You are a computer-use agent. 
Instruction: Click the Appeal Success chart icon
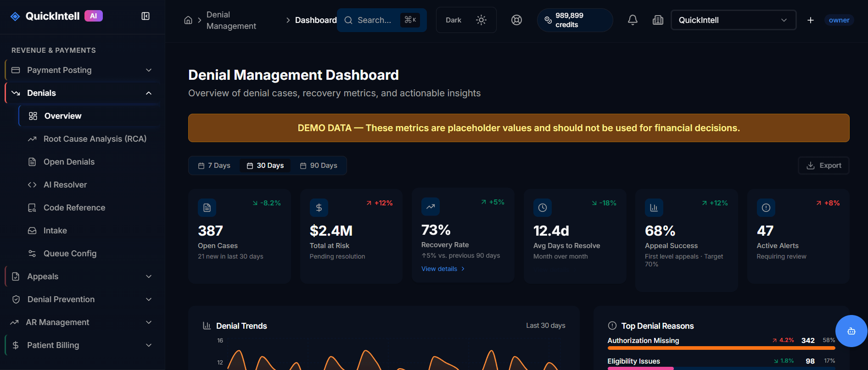click(654, 208)
